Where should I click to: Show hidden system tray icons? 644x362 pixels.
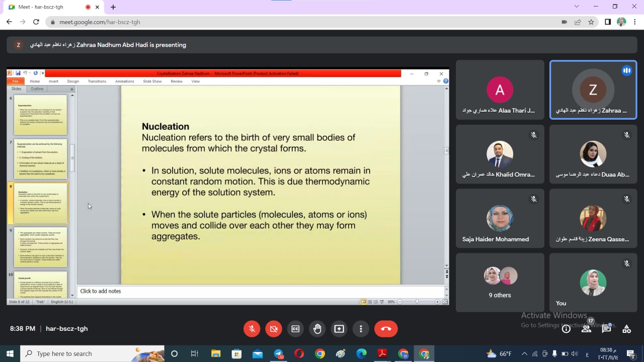click(x=524, y=353)
